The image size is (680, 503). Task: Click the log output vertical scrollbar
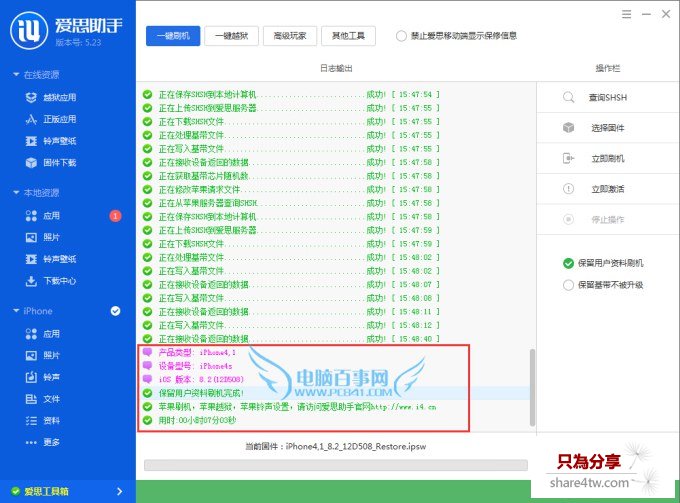click(x=532, y=387)
